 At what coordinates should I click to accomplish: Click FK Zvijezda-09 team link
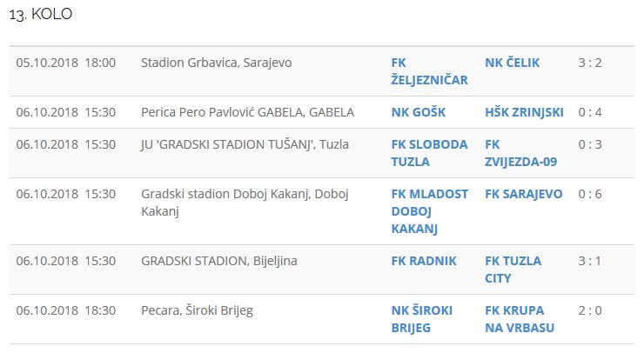pyautogui.click(x=520, y=153)
